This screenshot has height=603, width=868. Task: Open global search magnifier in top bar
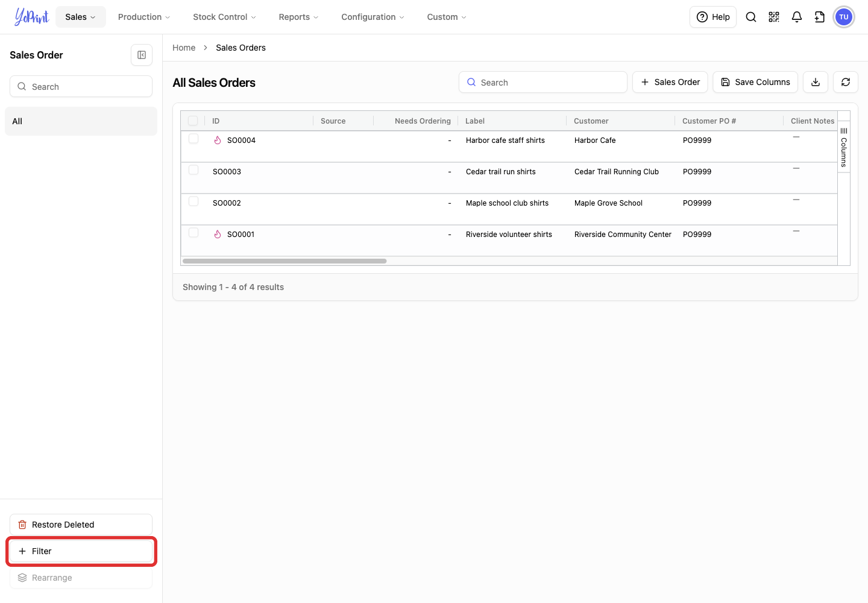pos(751,17)
